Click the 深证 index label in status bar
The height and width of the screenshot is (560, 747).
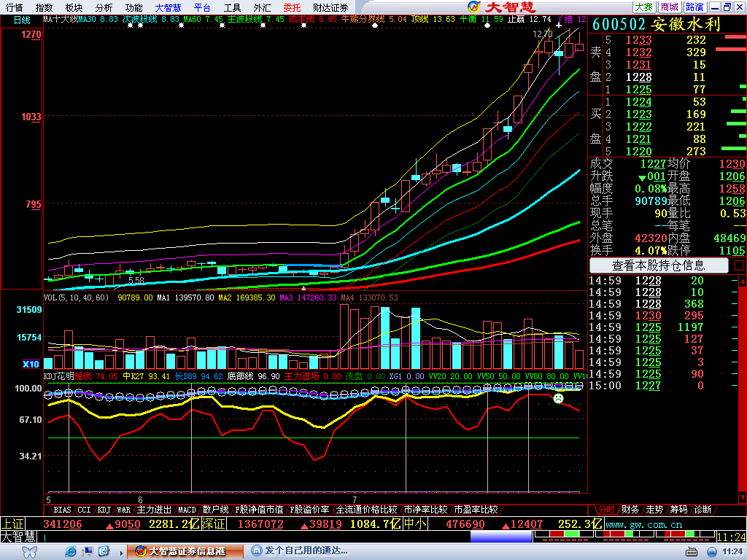[x=213, y=524]
